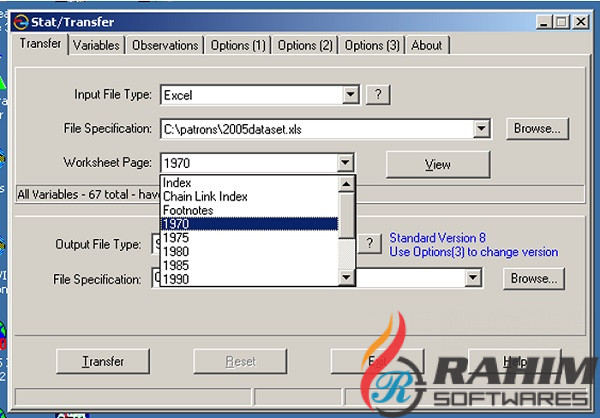
Task: Open help for Output File Type
Action: [x=369, y=243]
